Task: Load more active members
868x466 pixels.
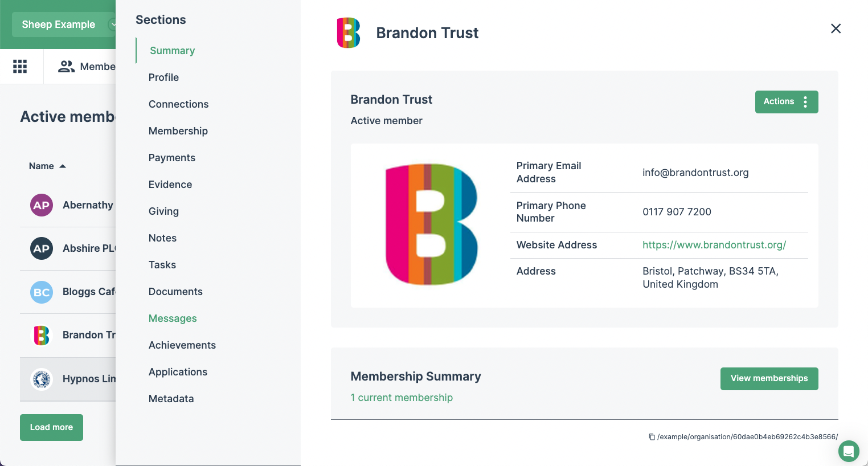Action: pos(51,427)
